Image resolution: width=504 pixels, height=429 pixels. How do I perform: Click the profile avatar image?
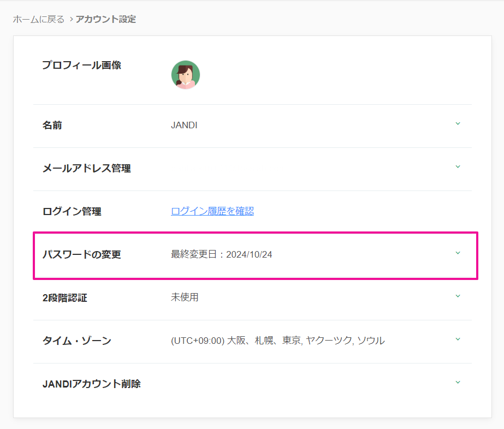coord(186,75)
